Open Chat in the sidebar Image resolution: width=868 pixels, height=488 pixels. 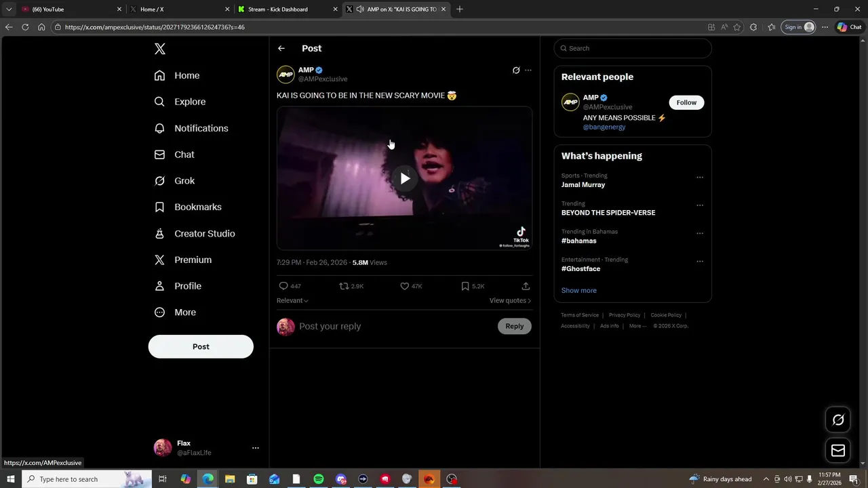click(174, 155)
